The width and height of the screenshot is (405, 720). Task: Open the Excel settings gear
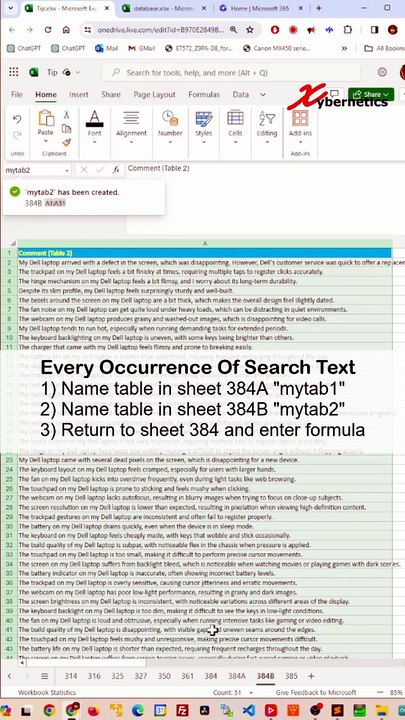[382, 72]
